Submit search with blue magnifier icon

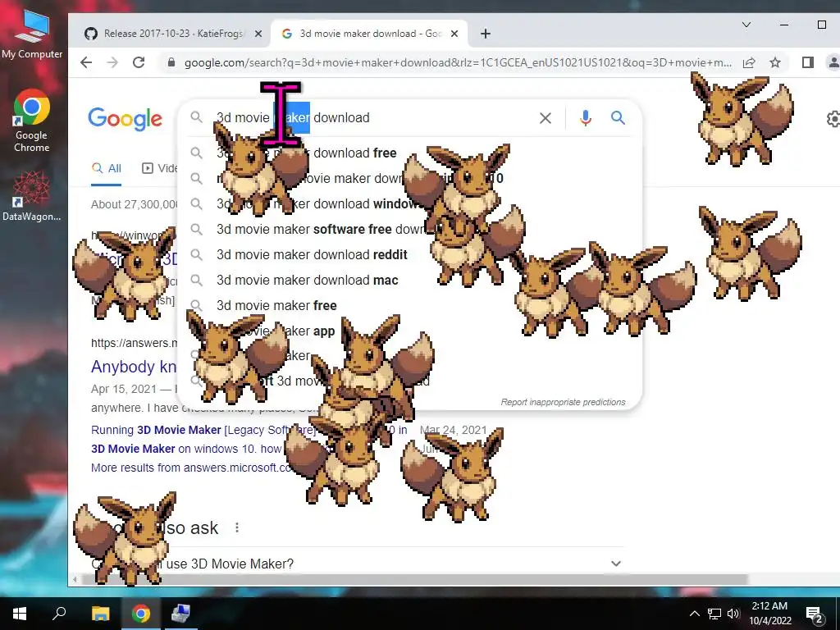(x=618, y=118)
